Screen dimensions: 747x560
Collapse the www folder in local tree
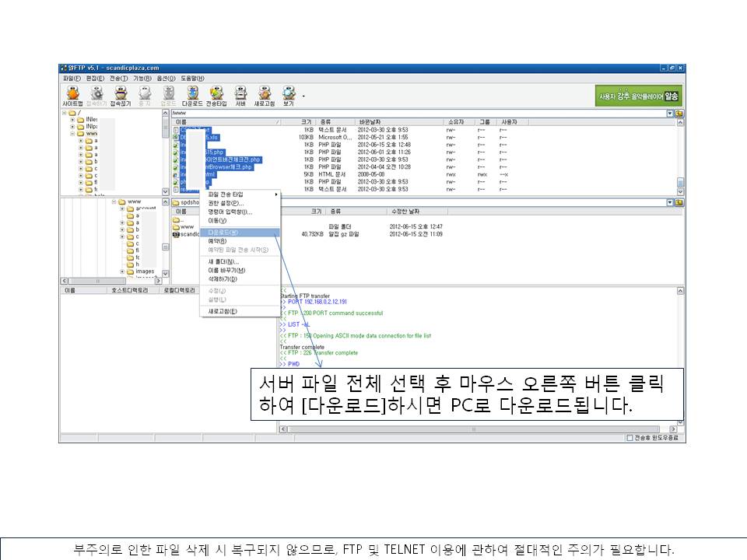pos(113,202)
